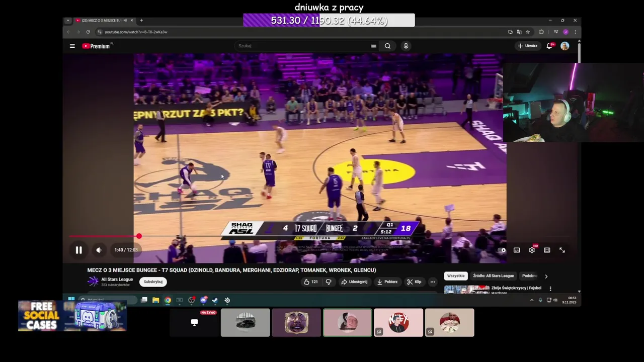Show hidden tray icons chevron
The image size is (644, 362).
532,300
